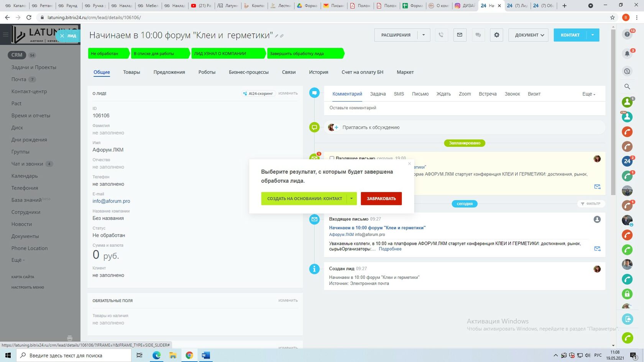The height and width of the screenshot is (362, 644).
Task: Open File Explorer from taskbar
Action: [173, 355]
